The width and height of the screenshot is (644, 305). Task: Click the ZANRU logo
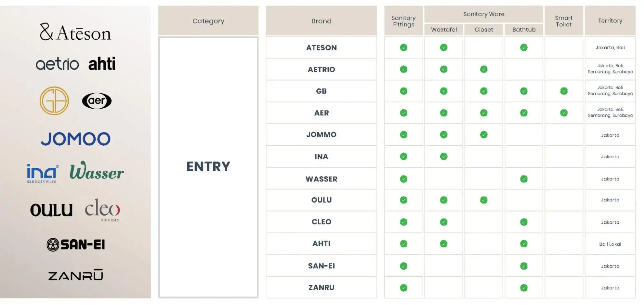(76, 275)
